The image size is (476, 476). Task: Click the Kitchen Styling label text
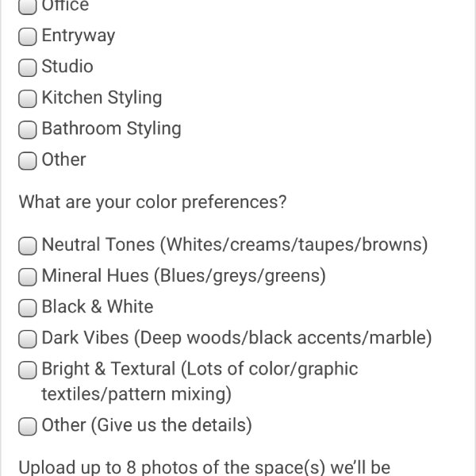coord(102,98)
